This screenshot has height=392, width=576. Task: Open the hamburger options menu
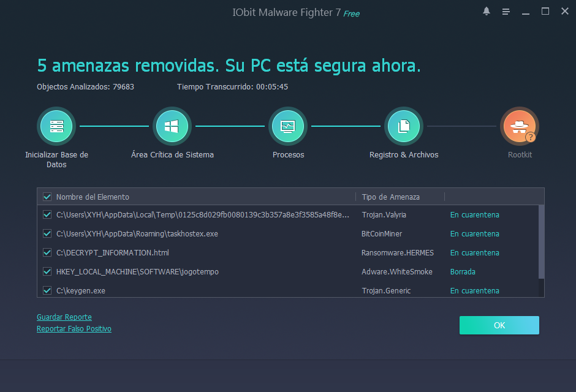(x=506, y=12)
